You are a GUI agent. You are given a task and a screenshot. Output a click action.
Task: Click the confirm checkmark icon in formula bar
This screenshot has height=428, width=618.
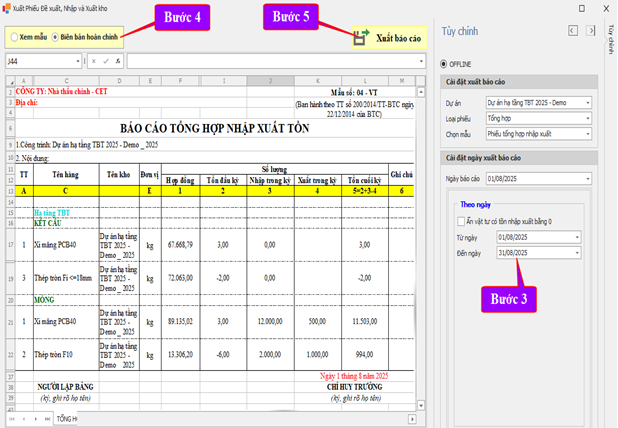click(x=107, y=62)
